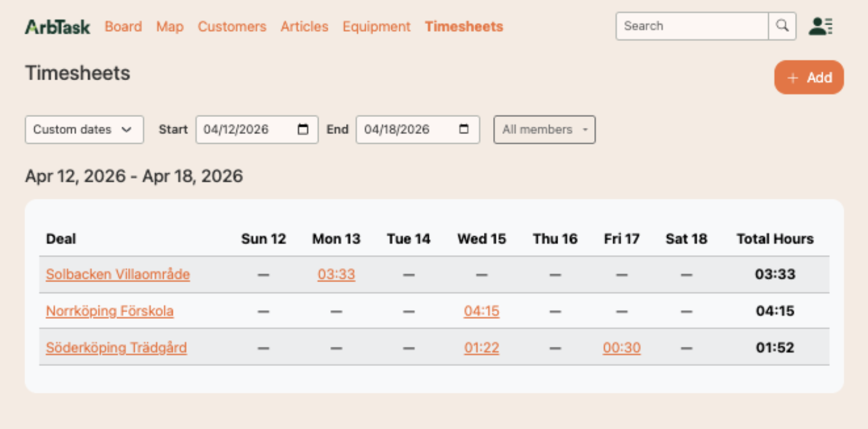
Task: Click the Wed 15 column header
Action: coord(481,239)
